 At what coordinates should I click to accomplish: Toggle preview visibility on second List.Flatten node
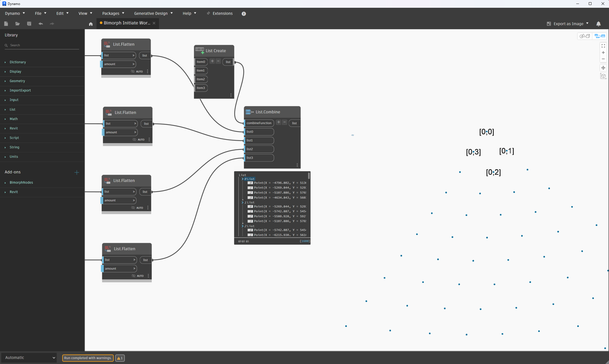135,140
